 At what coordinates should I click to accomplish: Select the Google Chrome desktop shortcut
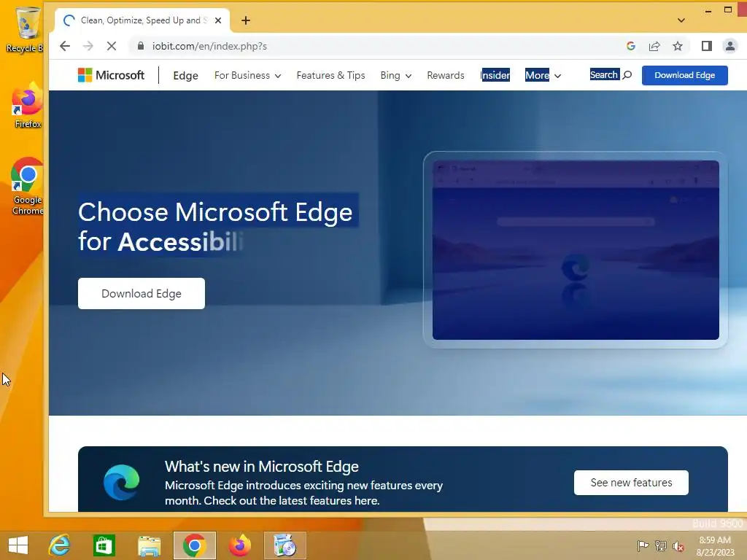[x=28, y=187]
